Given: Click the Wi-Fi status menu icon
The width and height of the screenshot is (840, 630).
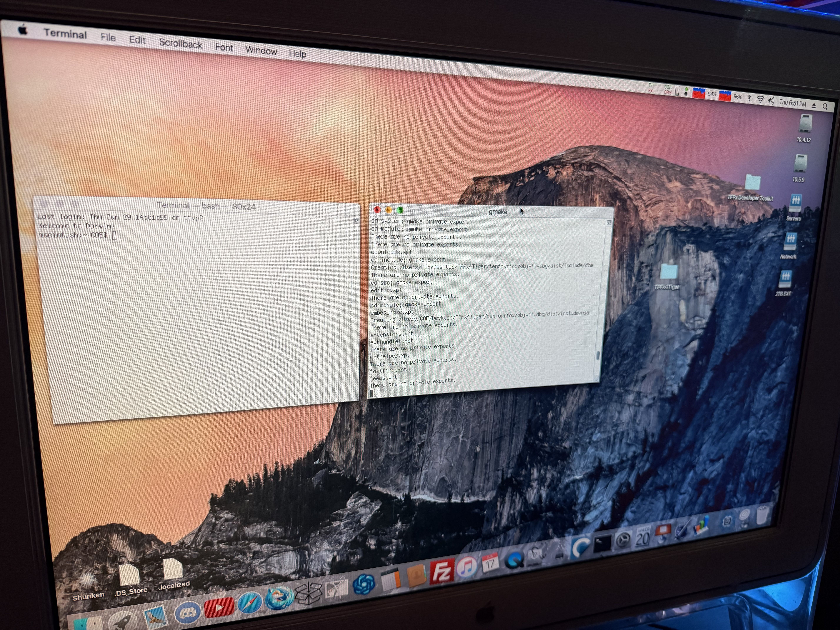Looking at the screenshot, I should coord(760,100).
